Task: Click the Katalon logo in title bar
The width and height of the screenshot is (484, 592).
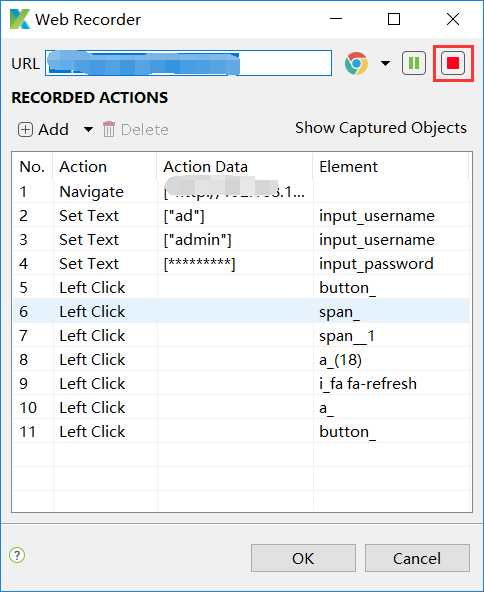Action: [20, 19]
